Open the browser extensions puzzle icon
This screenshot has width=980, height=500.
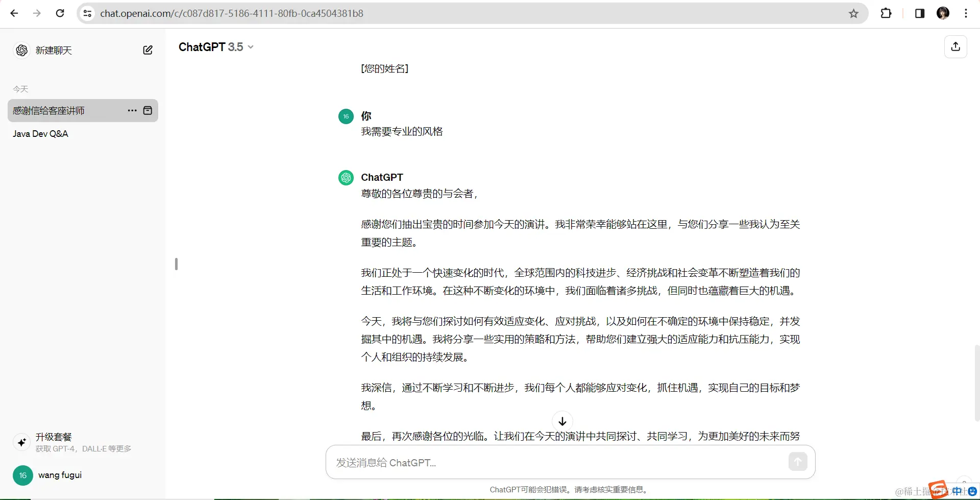coord(886,13)
